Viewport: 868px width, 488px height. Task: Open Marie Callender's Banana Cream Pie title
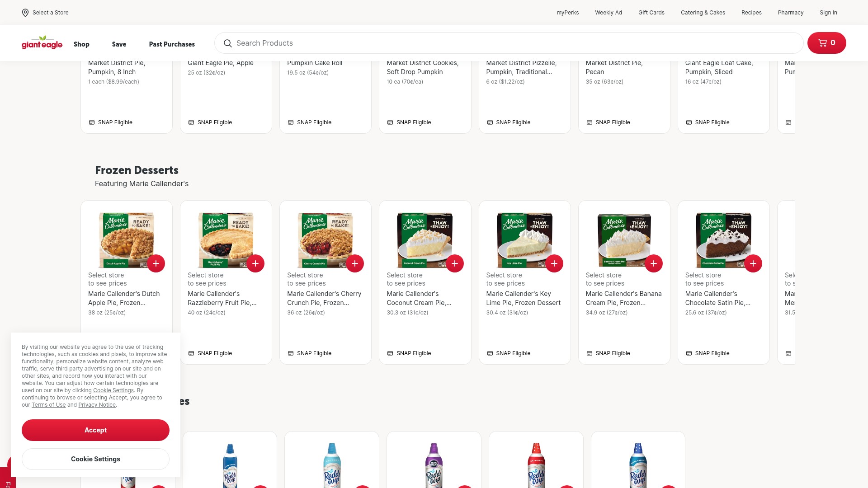point(623,298)
